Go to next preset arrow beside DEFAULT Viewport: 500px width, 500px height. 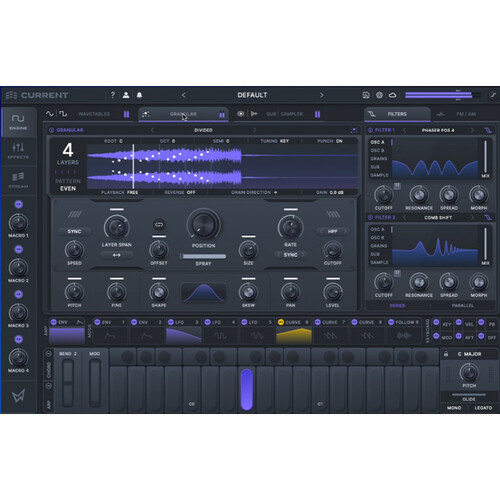321,95
